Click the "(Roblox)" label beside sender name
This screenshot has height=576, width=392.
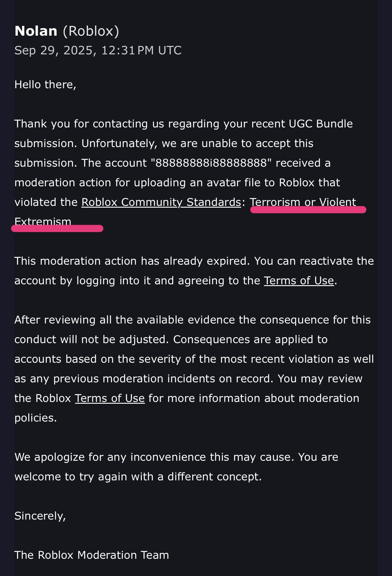coord(91,31)
